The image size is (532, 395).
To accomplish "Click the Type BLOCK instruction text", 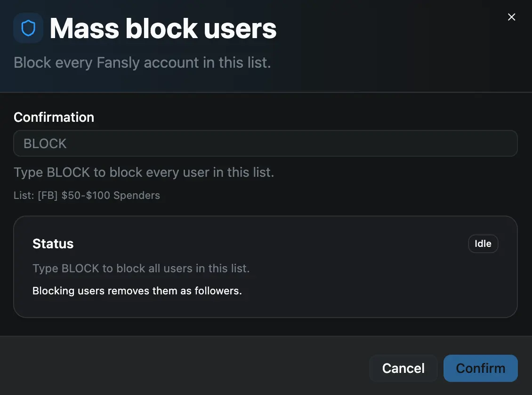I will pyautogui.click(x=144, y=172).
